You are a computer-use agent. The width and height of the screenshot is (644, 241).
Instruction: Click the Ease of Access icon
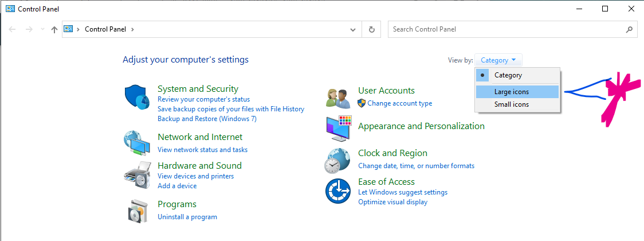click(338, 191)
